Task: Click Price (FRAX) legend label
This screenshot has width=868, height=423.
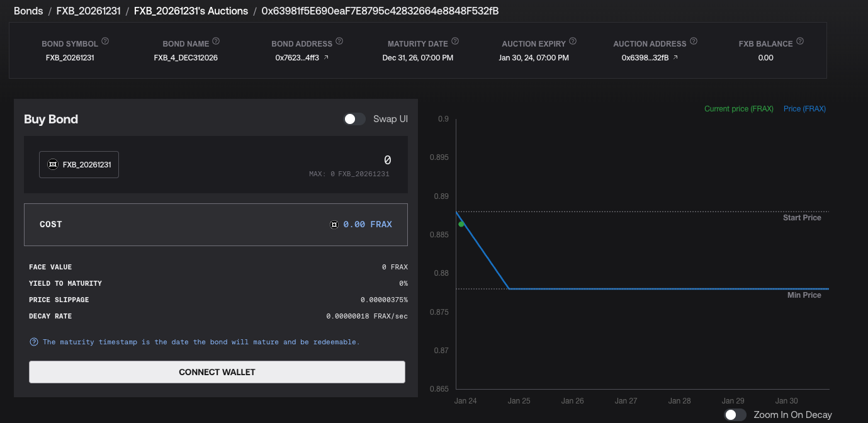Action: pyautogui.click(x=804, y=109)
